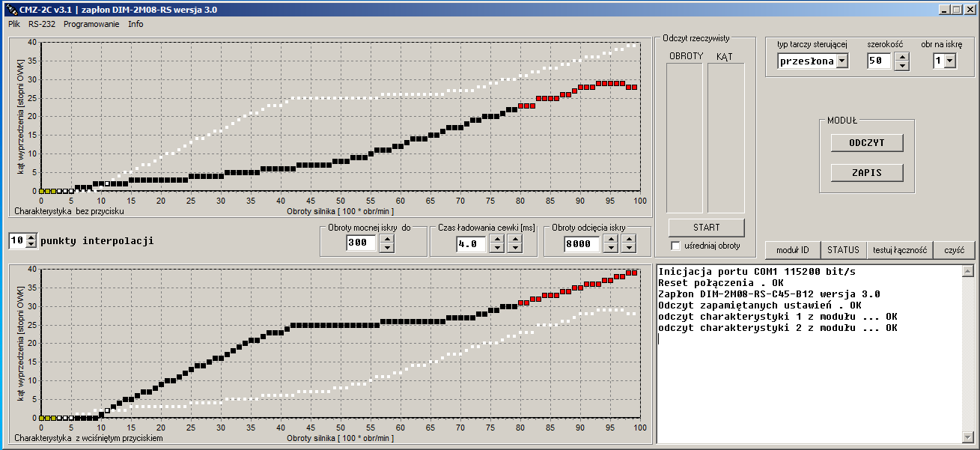
Task: Click the CMZ-2C application icon in title bar
Action: pos(10,9)
